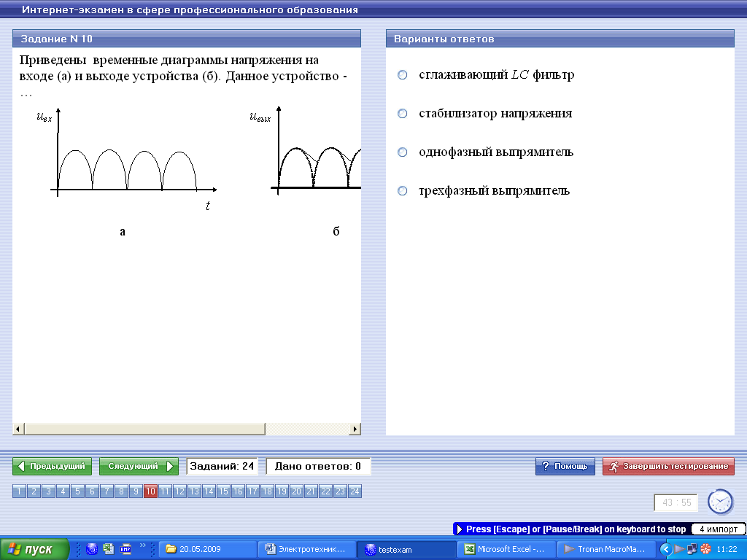Jump to question 13
Screen dimensions: 747x560
[194, 491]
